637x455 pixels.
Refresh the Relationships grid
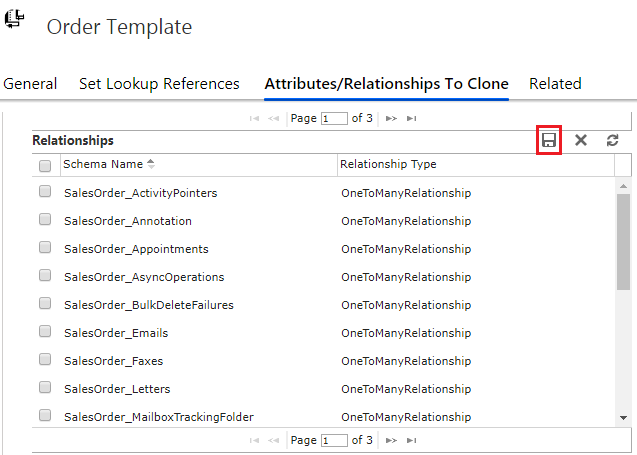point(612,140)
